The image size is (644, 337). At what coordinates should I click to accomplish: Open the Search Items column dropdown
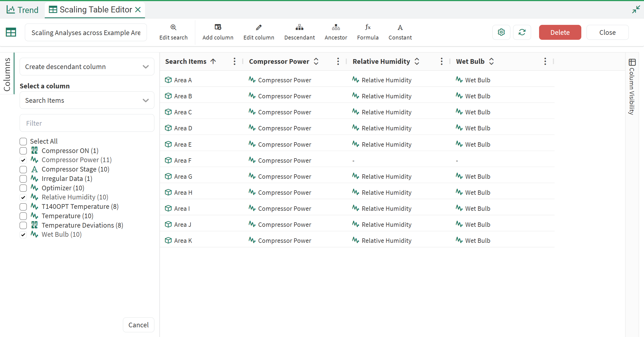coord(87,100)
